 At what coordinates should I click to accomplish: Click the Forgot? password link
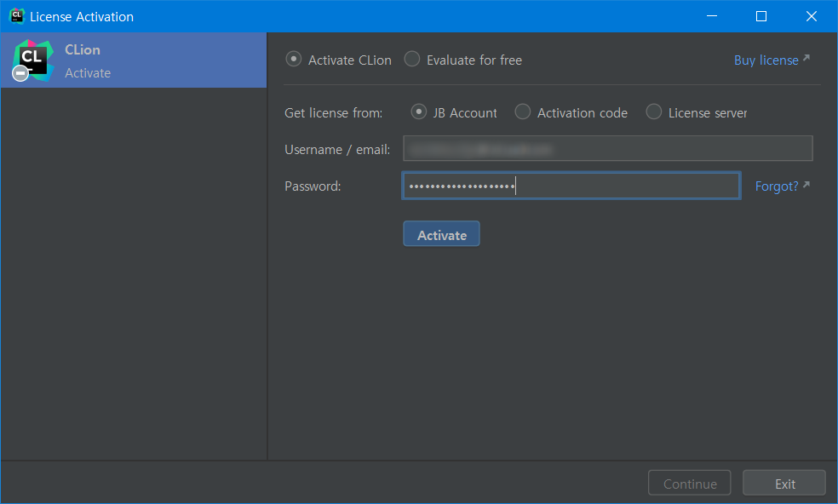point(782,186)
